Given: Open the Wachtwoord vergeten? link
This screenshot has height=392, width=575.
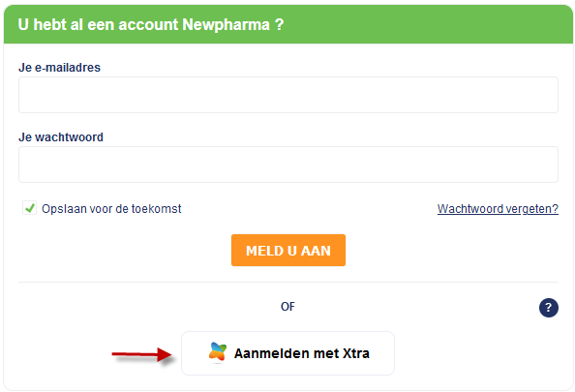Looking at the screenshot, I should click(498, 209).
